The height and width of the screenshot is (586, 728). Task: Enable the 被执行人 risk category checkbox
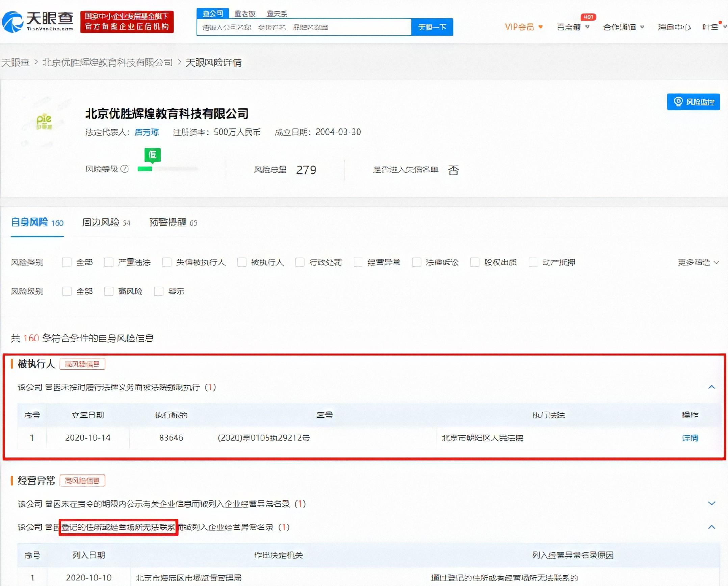tap(242, 262)
